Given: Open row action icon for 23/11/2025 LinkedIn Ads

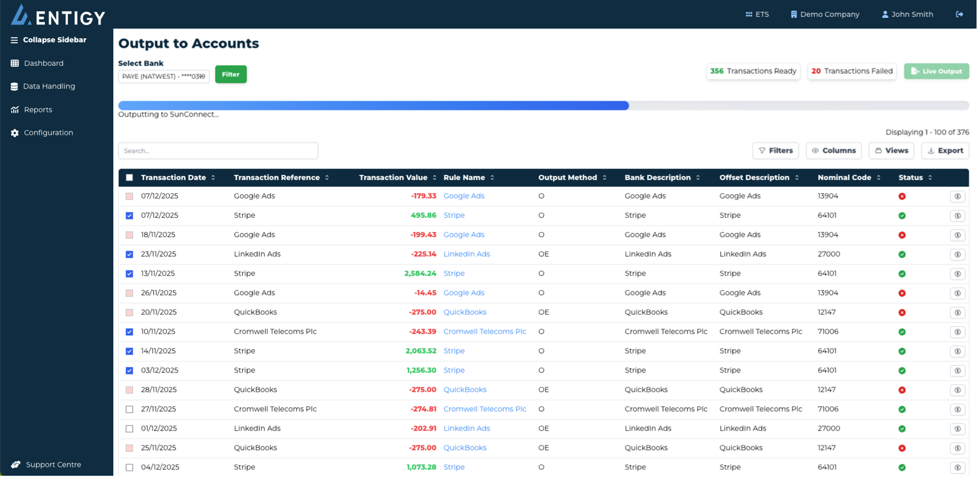Looking at the screenshot, I should (x=957, y=255).
